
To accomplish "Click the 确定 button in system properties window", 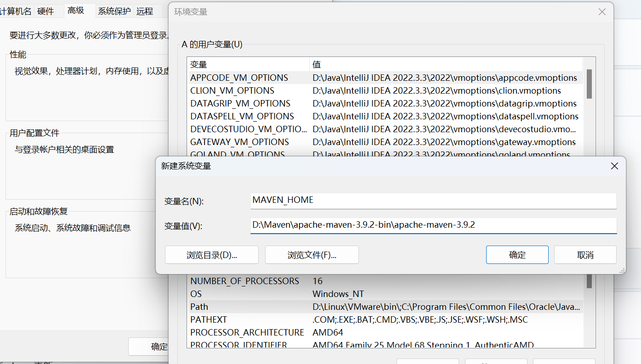I will click(x=149, y=347).
